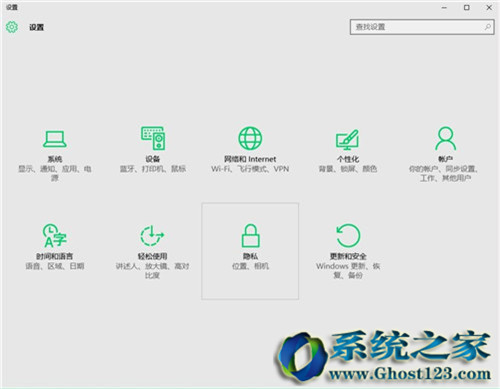Click the 帐户 label text
The image size is (500, 389).
[x=445, y=159]
